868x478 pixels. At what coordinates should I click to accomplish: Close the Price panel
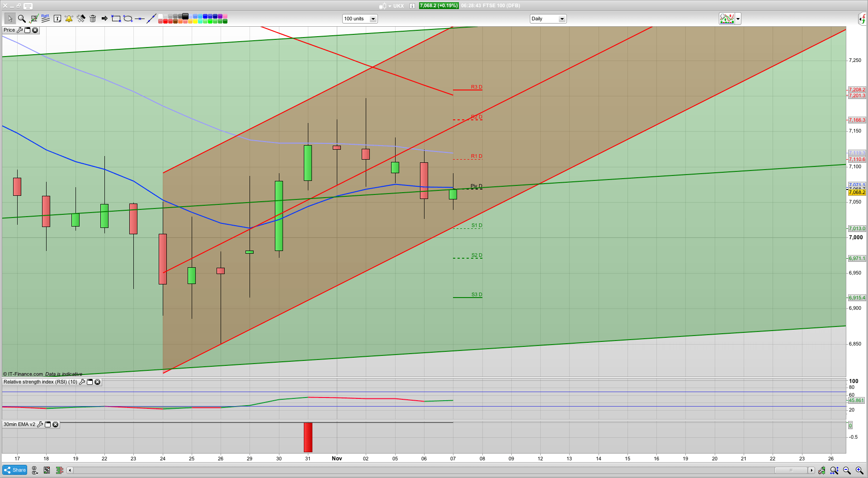coord(35,30)
